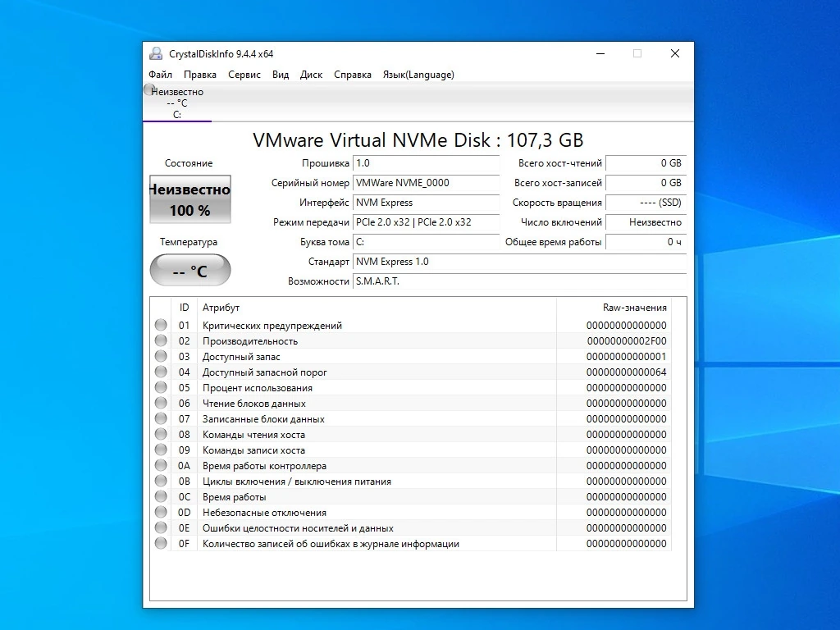Click the Прошивка field showing 1.0
The image size is (840, 630).
coord(426,163)
